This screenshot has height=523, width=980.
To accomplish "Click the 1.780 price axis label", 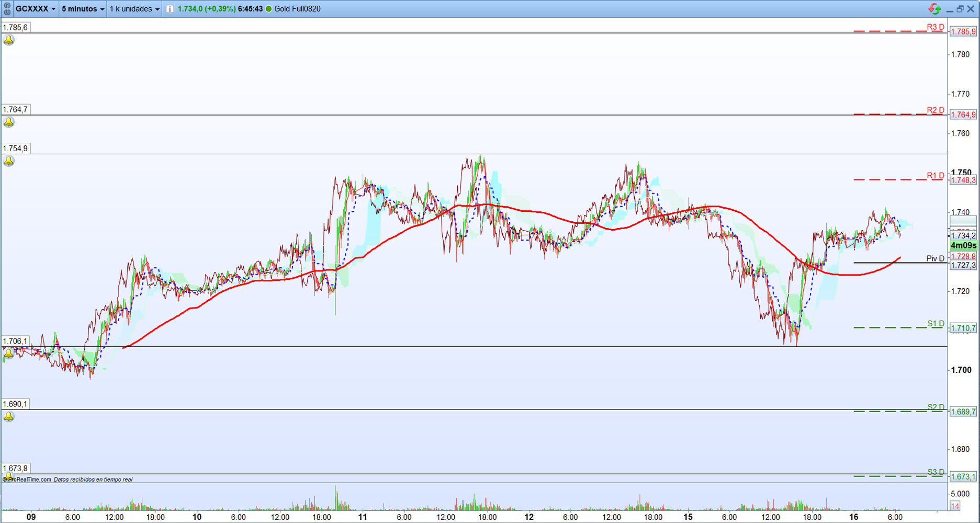I will tap(960, 54).
